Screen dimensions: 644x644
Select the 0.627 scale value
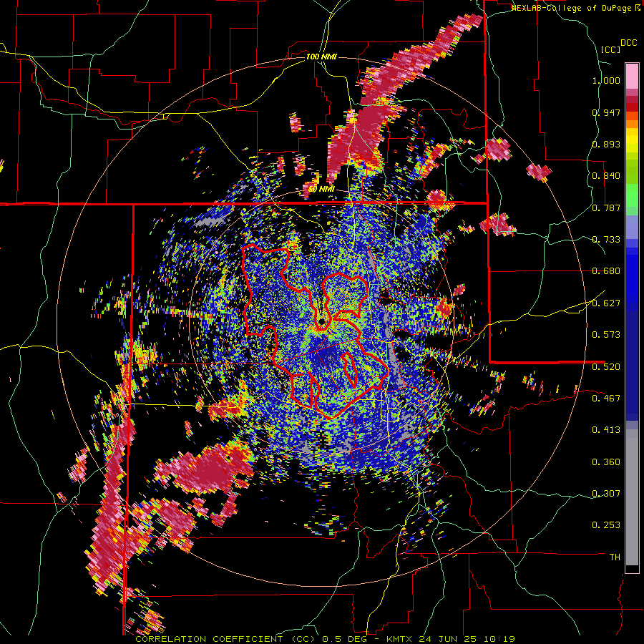point(606,303)
